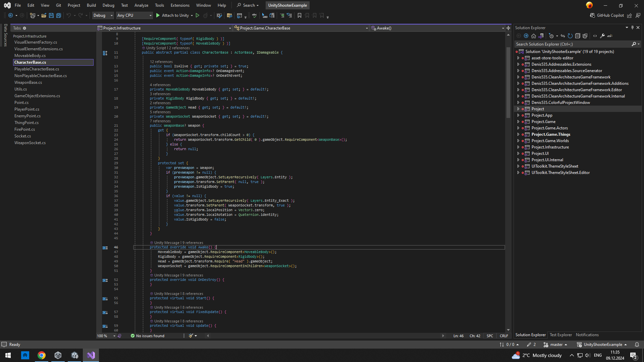
Task: Toggle Sync with Active Document
Action: click(x=563, y=36)
